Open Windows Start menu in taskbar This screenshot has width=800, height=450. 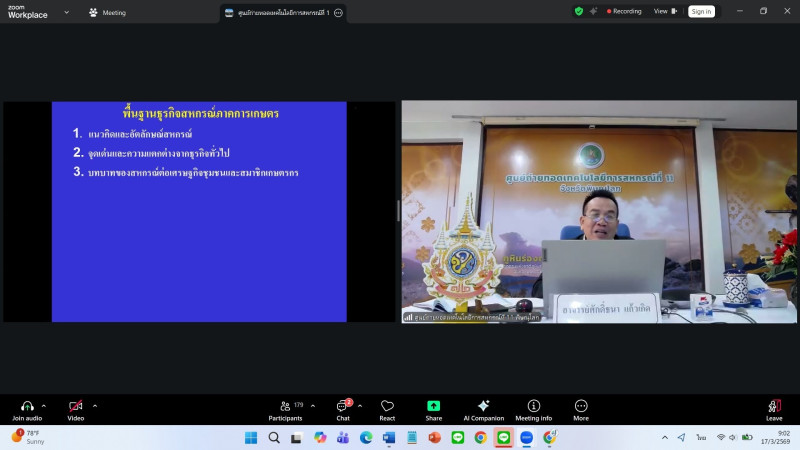click(x=249, y=438)
